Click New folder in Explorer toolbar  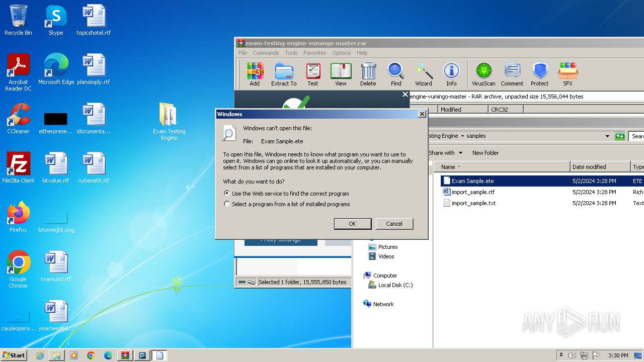[x=486, y=153]
